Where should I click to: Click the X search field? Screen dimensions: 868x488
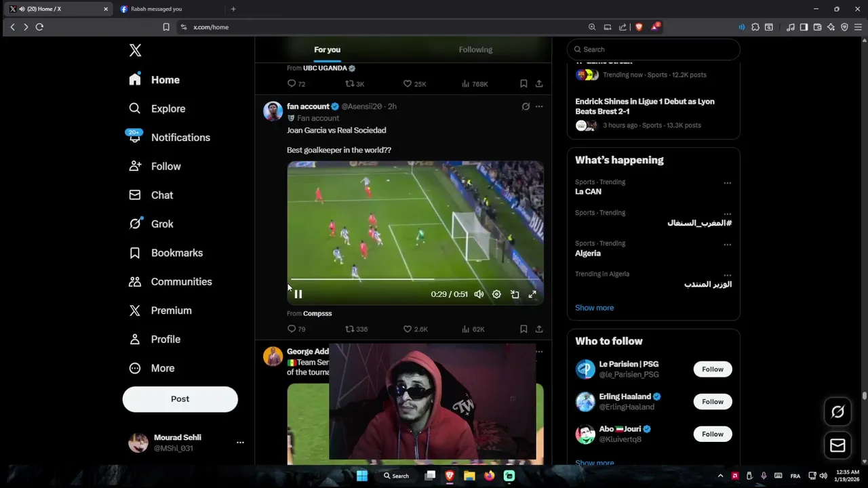pos(654,49)
